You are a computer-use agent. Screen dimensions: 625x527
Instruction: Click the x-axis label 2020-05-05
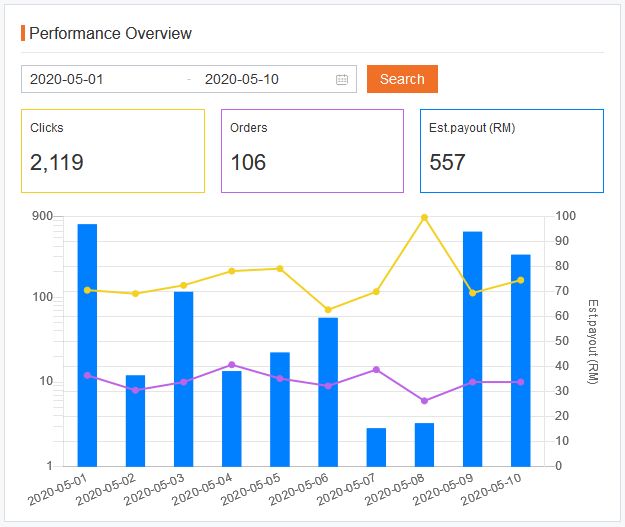tap(250, 490)
